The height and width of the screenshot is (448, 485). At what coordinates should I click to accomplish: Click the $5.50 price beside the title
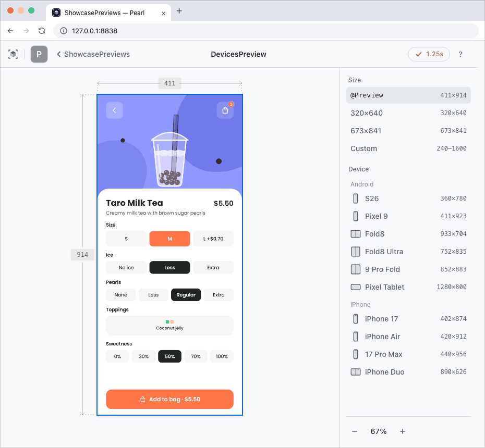click(x=224, y=203)
